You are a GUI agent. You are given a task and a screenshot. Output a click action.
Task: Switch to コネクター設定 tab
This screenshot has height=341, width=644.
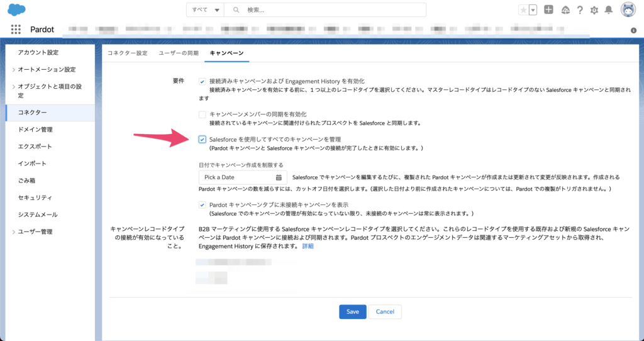pos(127,53)
